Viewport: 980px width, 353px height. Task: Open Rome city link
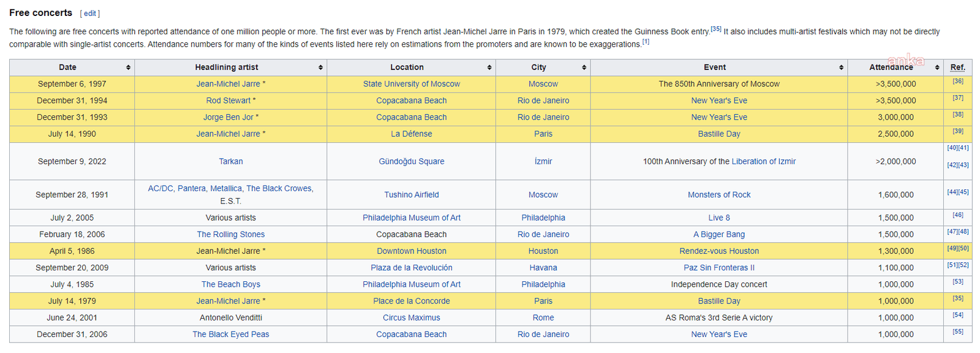pos(543,317)
